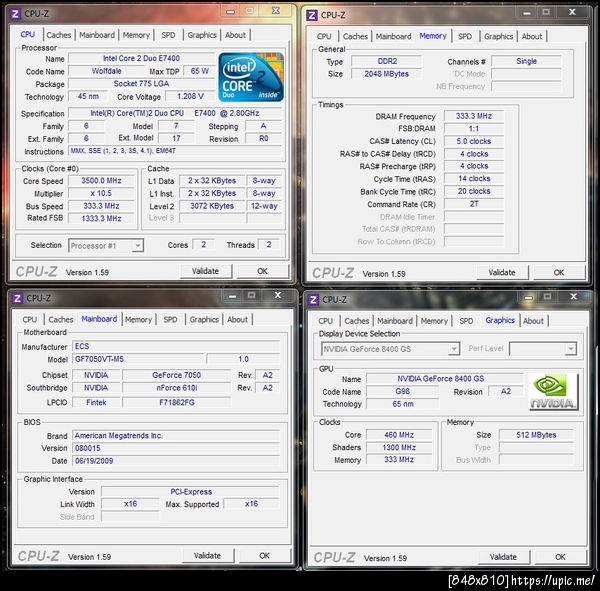Open the Perf Level dropdown
The image size is (600, 591).
(x=571, y=349)
